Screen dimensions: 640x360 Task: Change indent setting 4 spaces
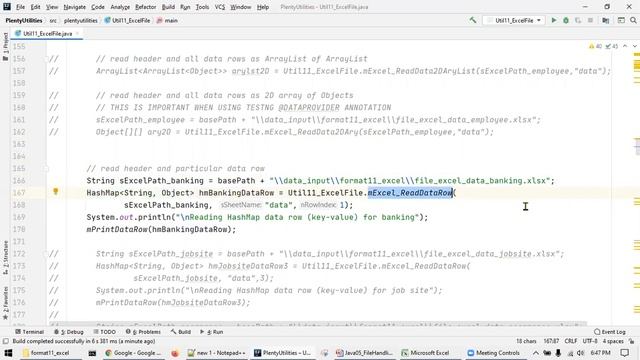[613, 341]
